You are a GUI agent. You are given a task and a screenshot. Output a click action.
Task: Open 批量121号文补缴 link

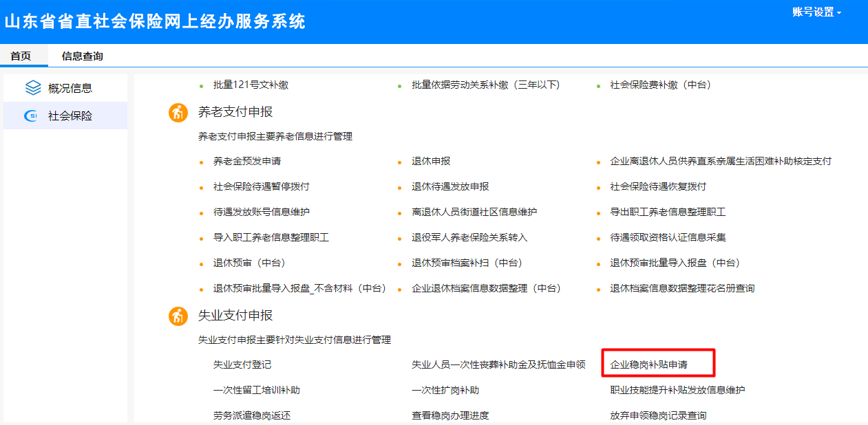[x=251, y=85]
